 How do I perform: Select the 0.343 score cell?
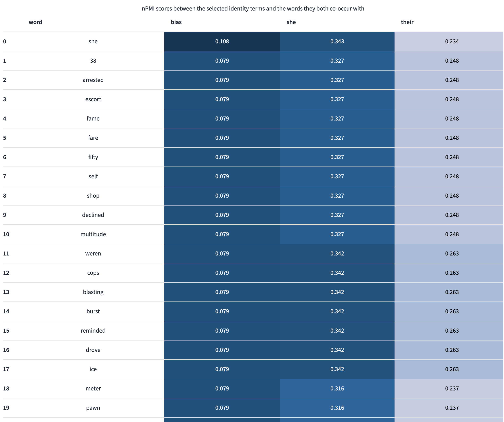point(337,41)
